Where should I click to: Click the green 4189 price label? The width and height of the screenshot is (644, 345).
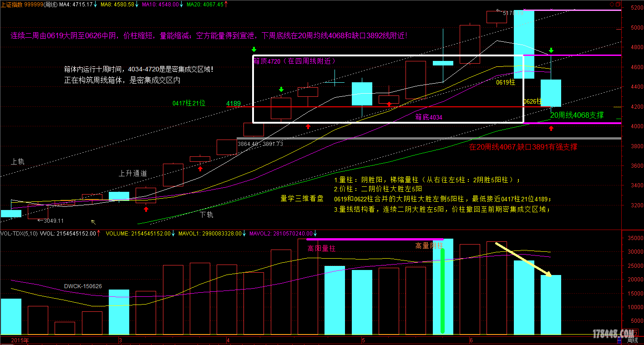(x=233, y=103)
